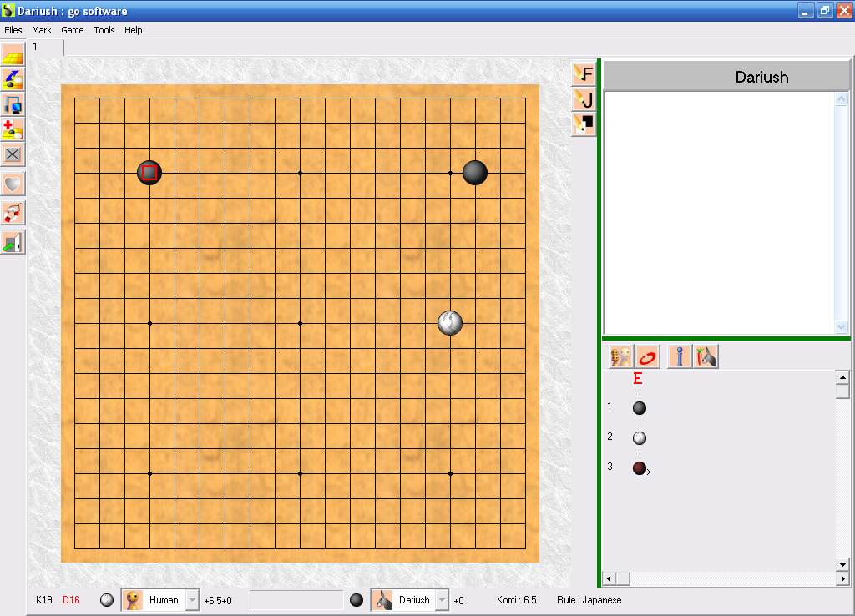Click the donkey icon in the tree panel
Image resolution: width=855 pixels, height=616 pixels.
706,356
